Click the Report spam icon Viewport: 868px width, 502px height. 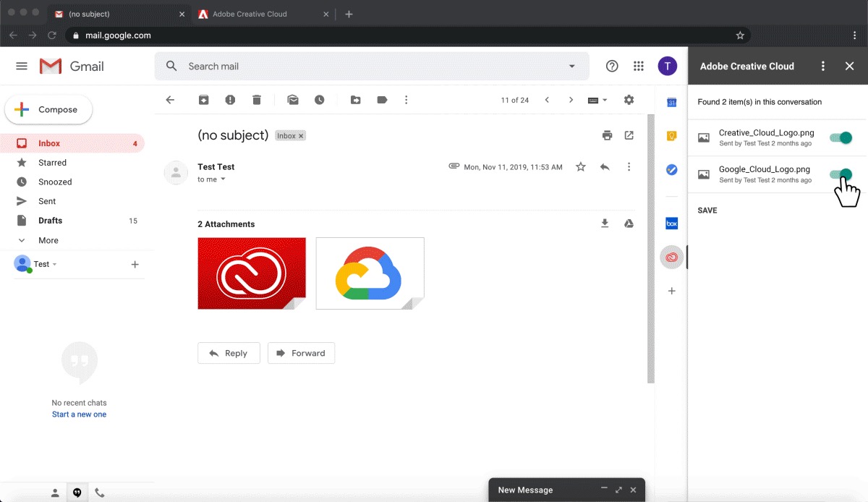(x=230, y=100)
